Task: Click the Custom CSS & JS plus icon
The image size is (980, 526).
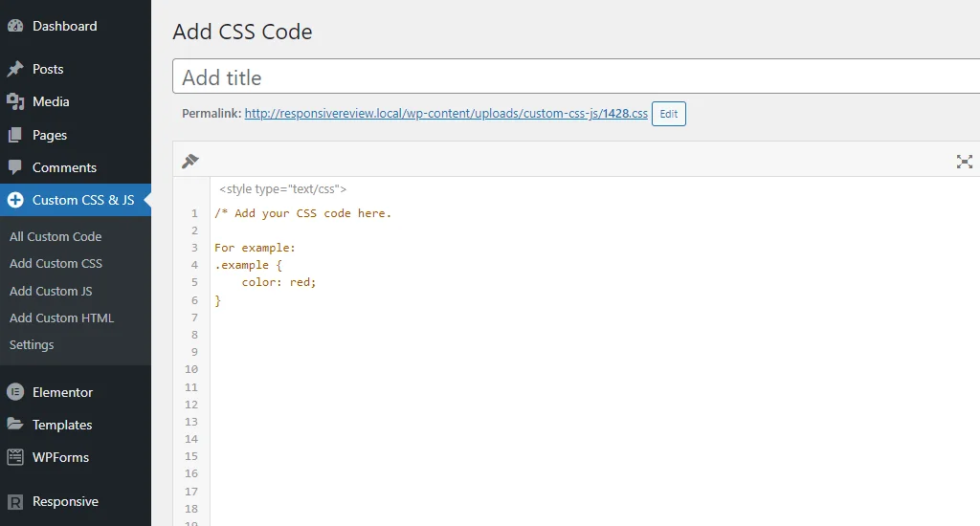Action: pos(15,200)
